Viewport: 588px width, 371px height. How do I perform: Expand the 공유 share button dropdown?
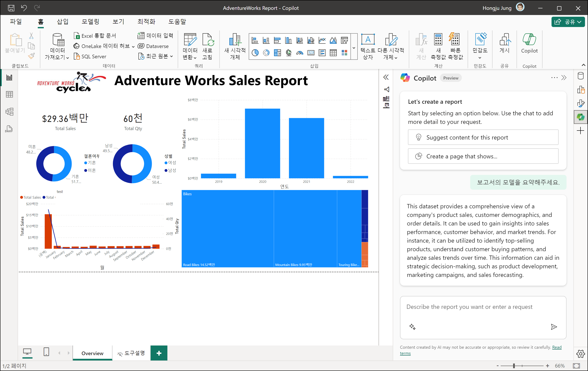579,22
